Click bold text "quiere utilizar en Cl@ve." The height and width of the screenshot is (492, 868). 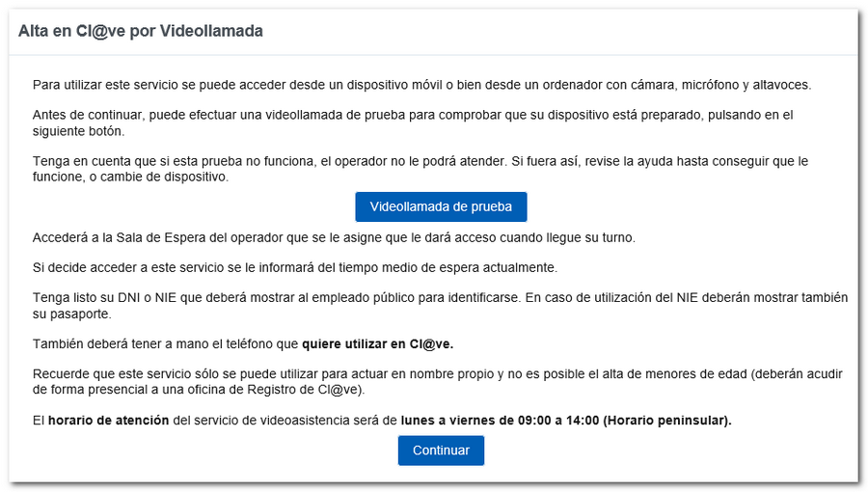(x=377, y=342)
